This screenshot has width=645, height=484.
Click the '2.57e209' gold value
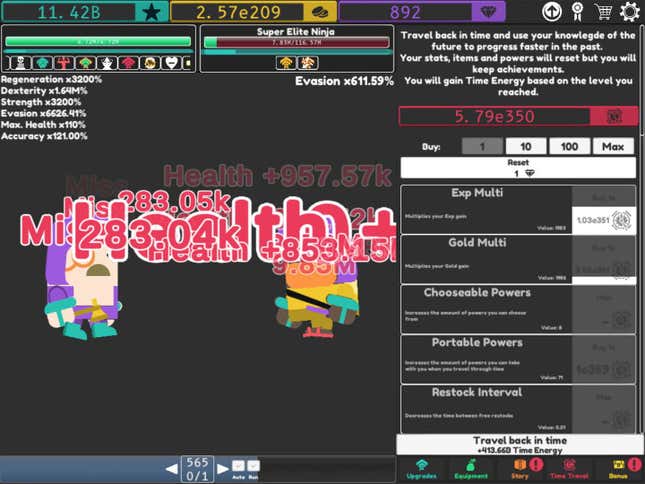pos(238,12)
